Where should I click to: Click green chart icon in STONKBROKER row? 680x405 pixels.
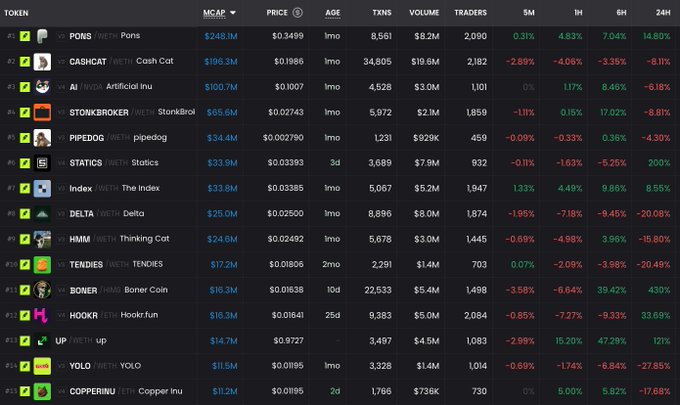25,112
